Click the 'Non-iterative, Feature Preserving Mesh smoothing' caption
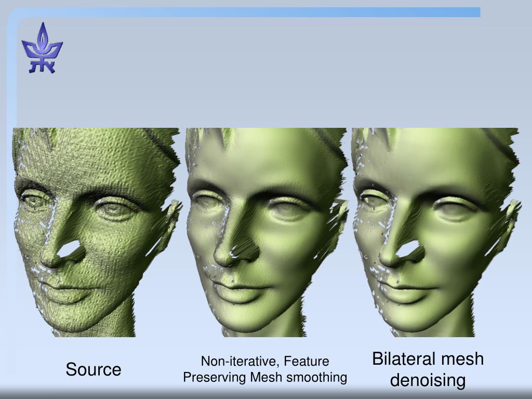 265,369
